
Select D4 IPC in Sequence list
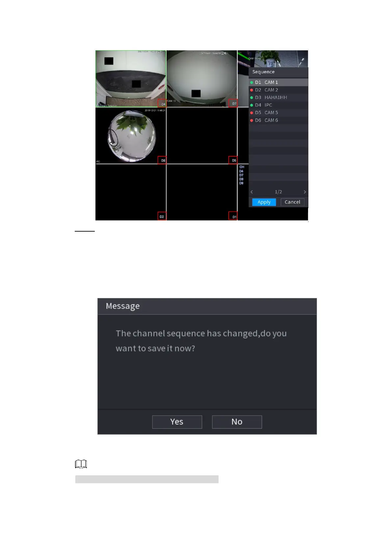(x=278, y=105)
